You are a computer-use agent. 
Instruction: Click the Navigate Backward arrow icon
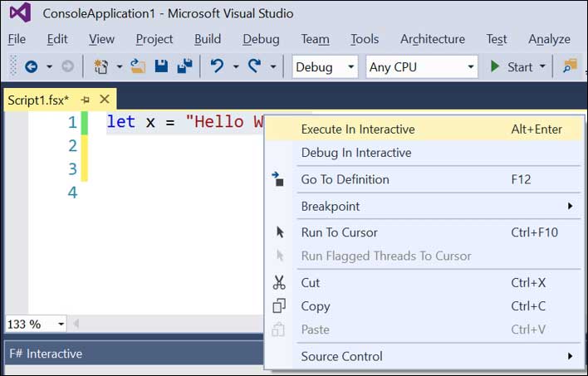(31, 66)
